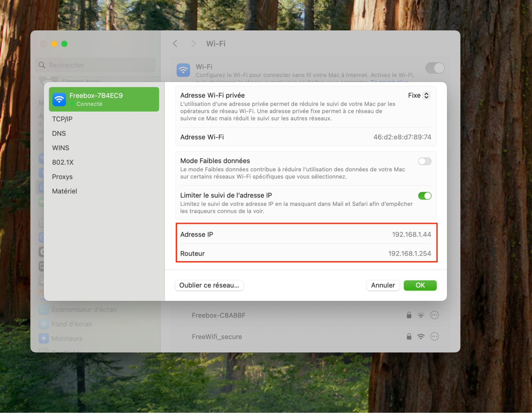Click the Wi-Fi signal icon for FreeWifi_secure
532x413 pixels.
[420, 337]
